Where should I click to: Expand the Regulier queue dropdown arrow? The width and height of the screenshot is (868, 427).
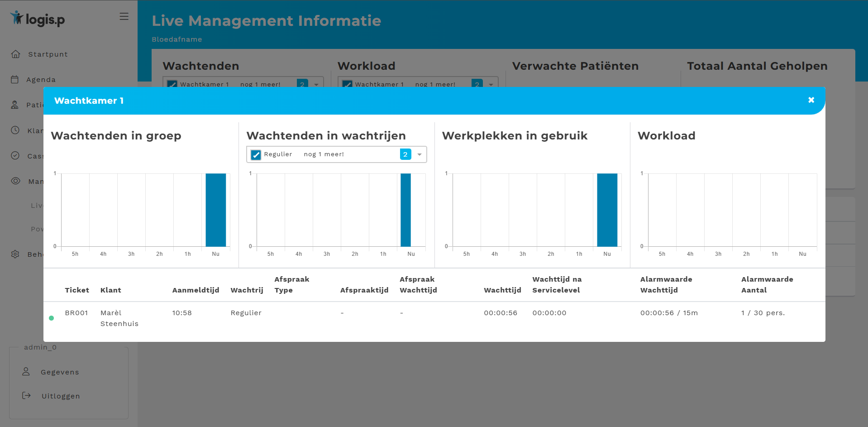pos(420,155)
